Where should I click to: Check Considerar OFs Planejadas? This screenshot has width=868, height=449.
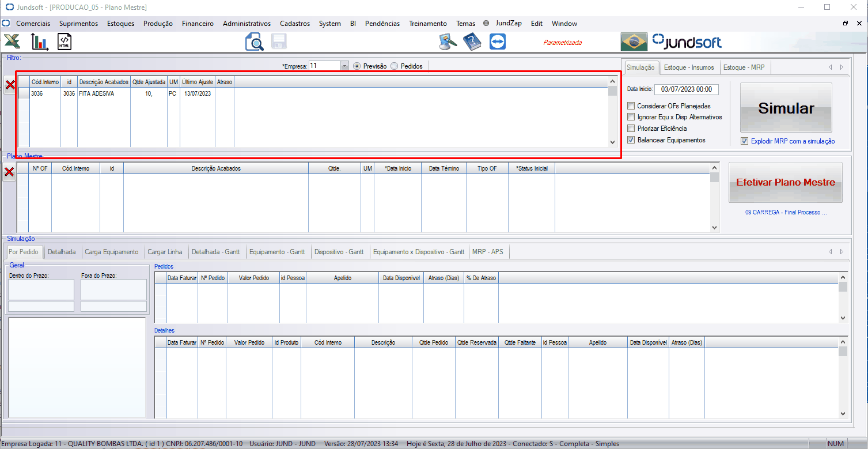click(x=632, y=106)
